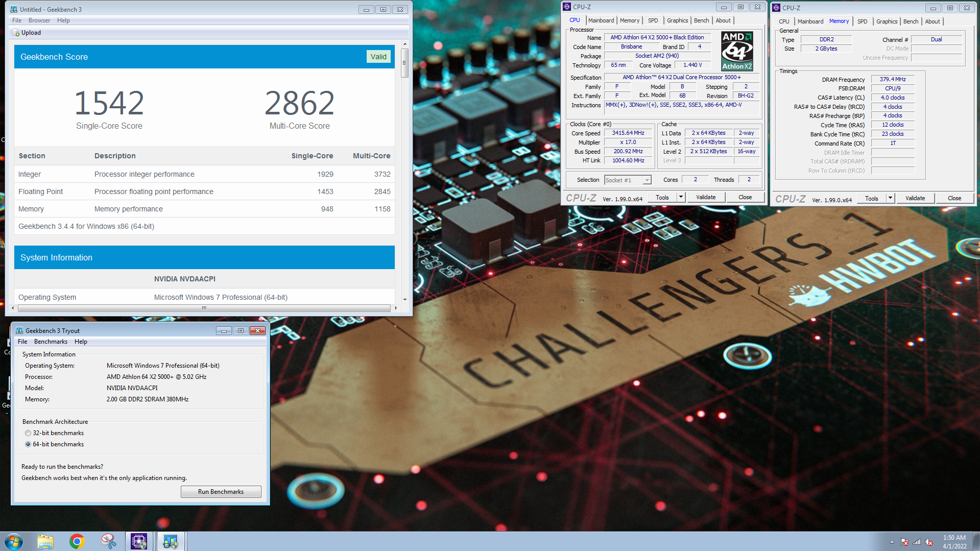Click Close button in the left CPU-Z window
Image resolution: width=980 pixels, height=551 pixels.
click(x=745, y=197)
